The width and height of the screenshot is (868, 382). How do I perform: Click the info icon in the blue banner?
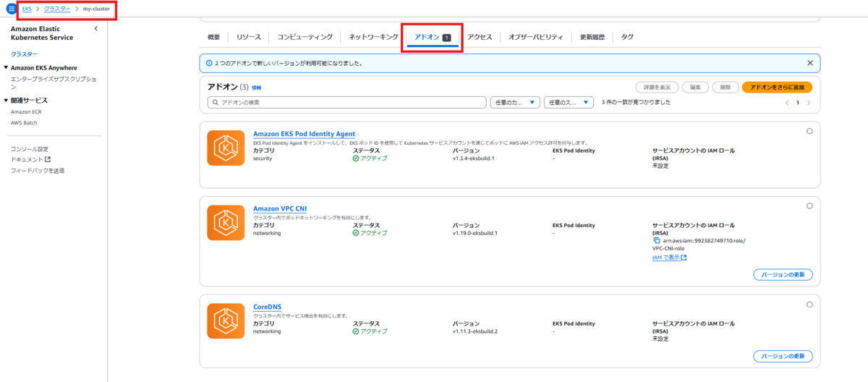[x=208, y=63]
